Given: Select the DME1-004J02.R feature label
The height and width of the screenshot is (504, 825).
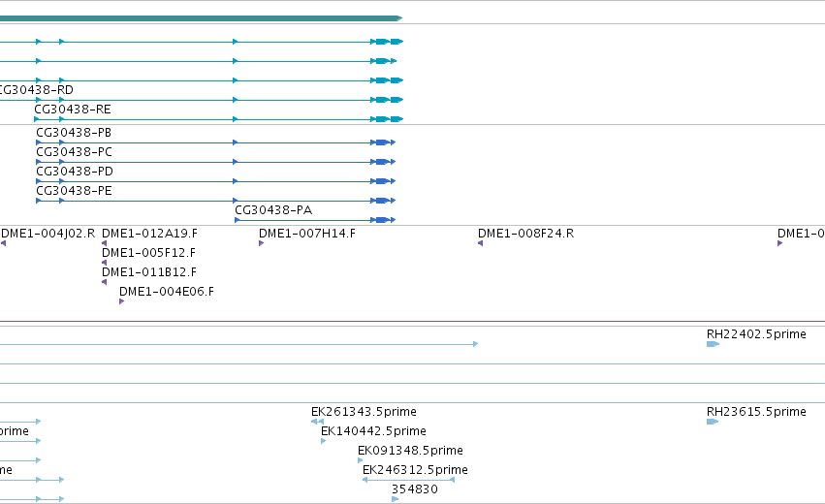Looking at the screenshot, I should click(x=48, y=234).
